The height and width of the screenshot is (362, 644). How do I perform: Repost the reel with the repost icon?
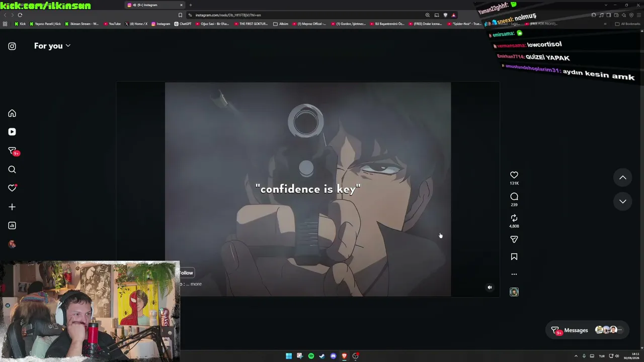pyautogui.click(x=514, y=218)
